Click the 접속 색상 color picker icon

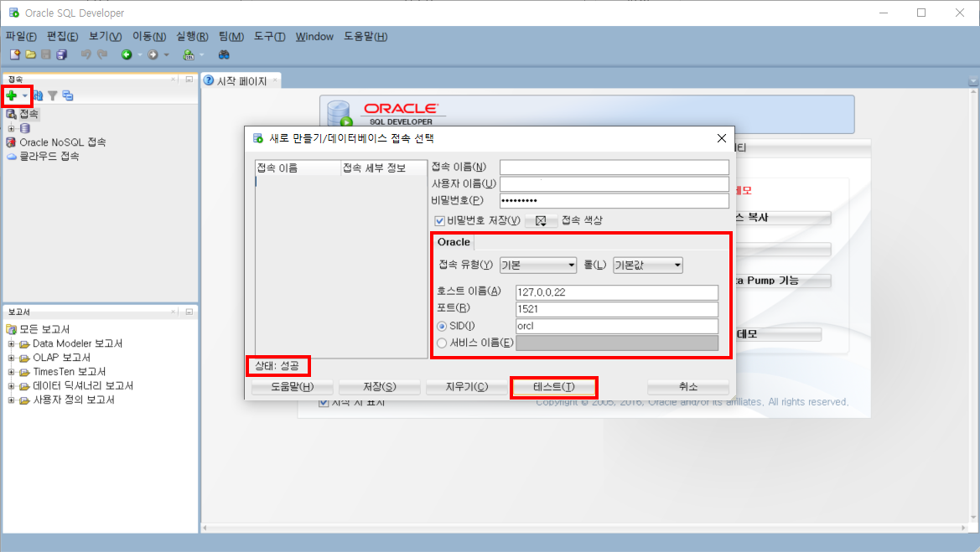[x=541, y=220]
